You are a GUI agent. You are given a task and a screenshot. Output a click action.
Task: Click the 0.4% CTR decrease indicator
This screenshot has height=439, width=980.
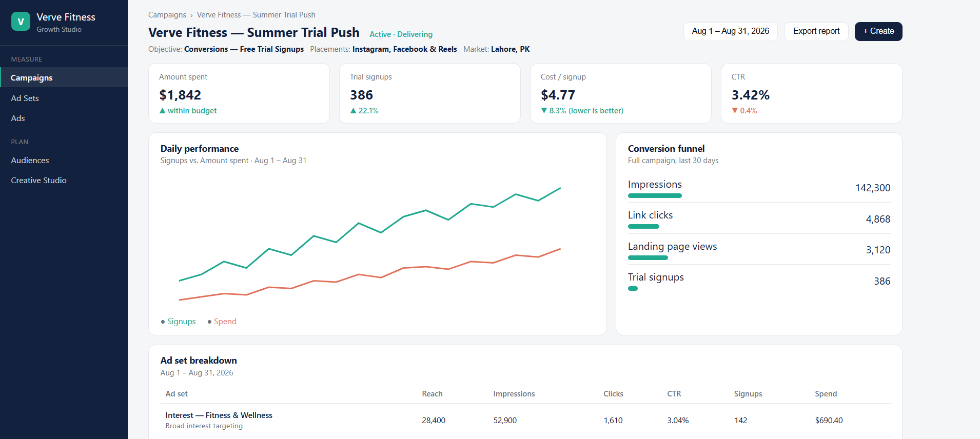pos(744,111)
